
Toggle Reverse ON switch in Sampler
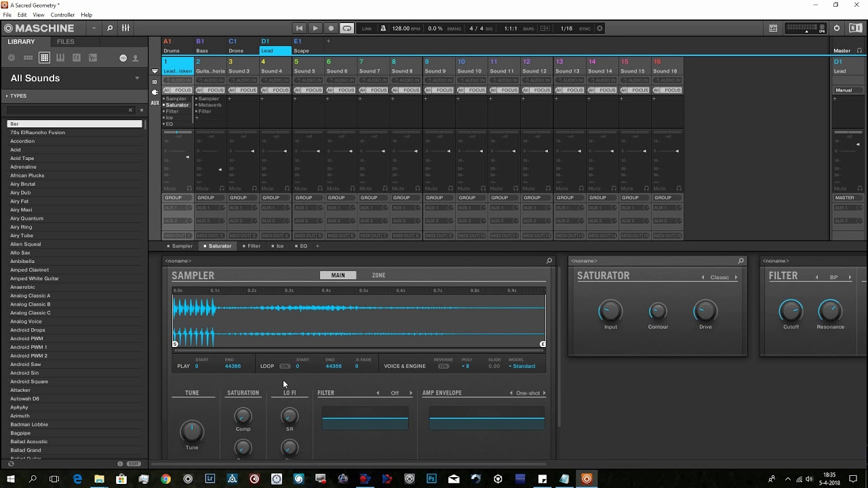[x=443, y=366]
